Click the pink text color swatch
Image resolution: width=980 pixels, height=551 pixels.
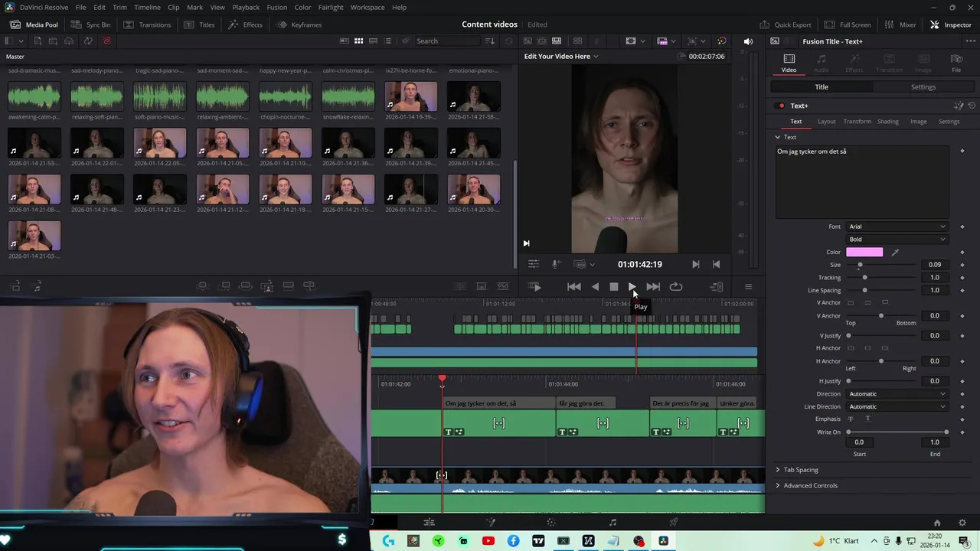[864, 252]
